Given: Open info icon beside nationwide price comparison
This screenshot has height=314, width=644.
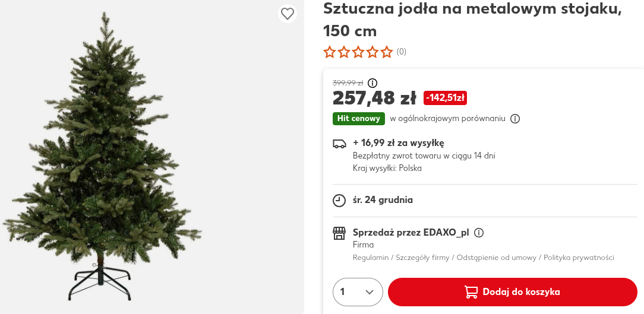Looking at the screenshot, I should pyautogui.click(x=515, y=119).
